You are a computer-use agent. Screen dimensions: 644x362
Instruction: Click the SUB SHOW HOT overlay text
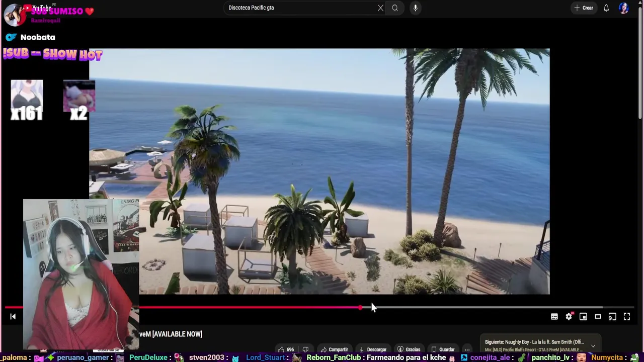(52, 54)
